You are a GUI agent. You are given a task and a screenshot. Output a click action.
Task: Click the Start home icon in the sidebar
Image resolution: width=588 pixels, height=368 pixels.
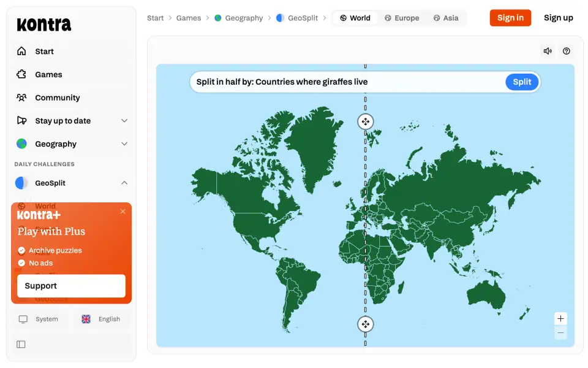pyautogui.click(x=22, y=51)
